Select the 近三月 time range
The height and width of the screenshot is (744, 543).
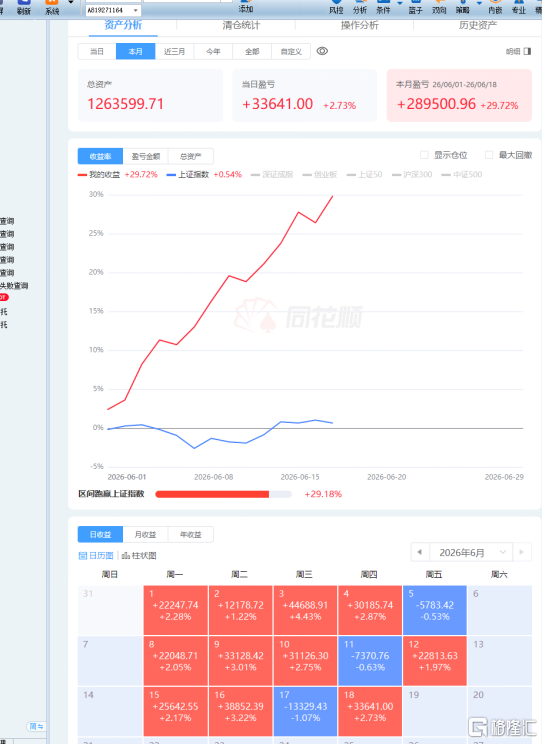click(175, 51)
